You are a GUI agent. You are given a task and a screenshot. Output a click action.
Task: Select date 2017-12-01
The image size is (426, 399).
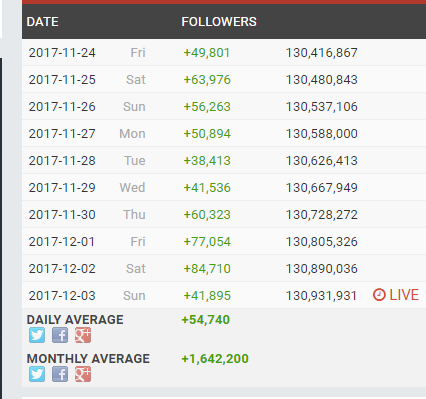[x=62, y=242]
